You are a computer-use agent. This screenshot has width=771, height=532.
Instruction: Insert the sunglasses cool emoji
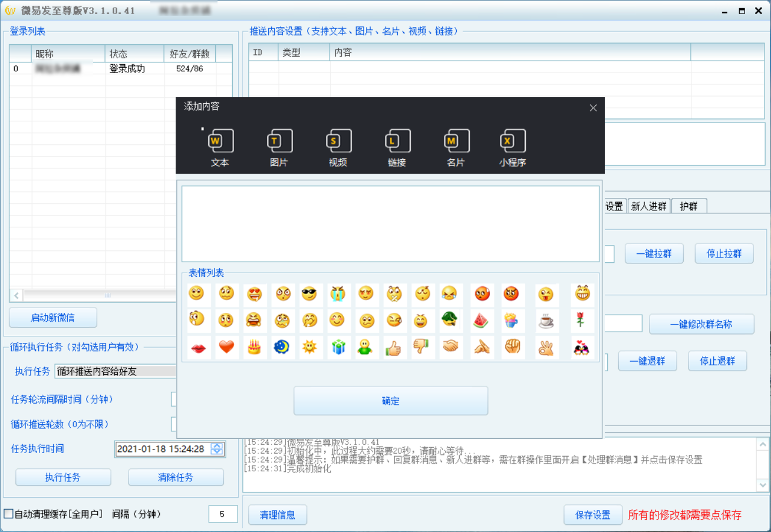point(309,293)
